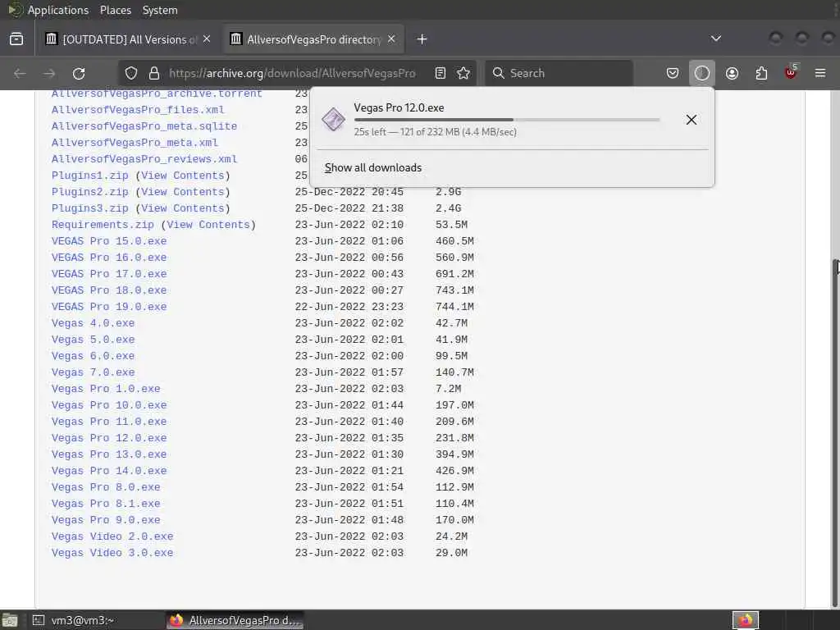840x630 pixels.
Task: Go forward to the next page
Action: pos(49,73)
